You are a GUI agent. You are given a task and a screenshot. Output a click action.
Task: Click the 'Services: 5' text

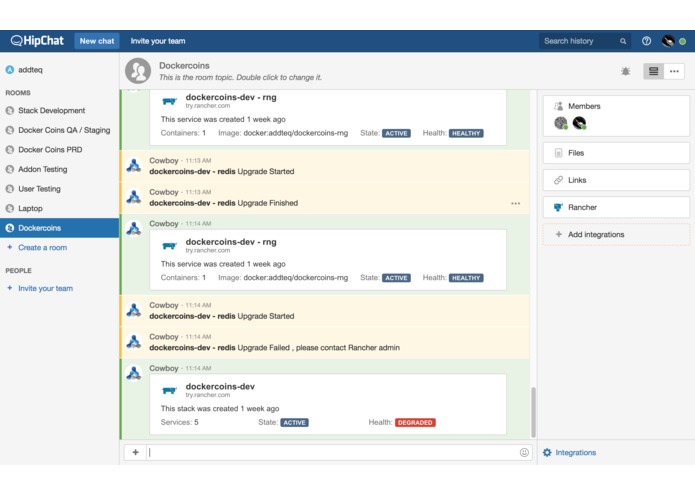(x=180, y=422)
